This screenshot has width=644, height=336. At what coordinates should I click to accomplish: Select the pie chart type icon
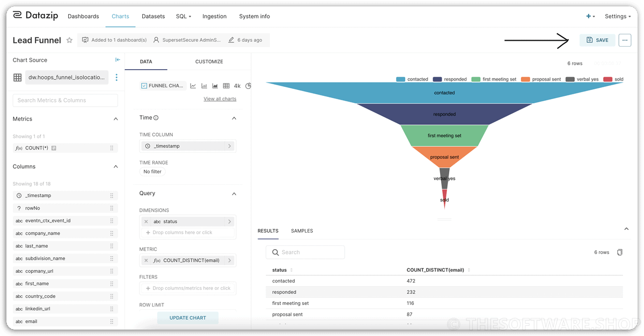tap(248, 86)
